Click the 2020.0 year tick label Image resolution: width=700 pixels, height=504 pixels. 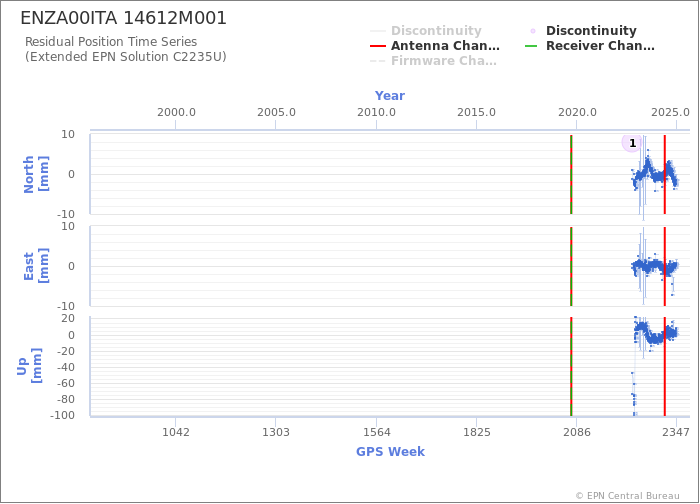pos(577,112)
